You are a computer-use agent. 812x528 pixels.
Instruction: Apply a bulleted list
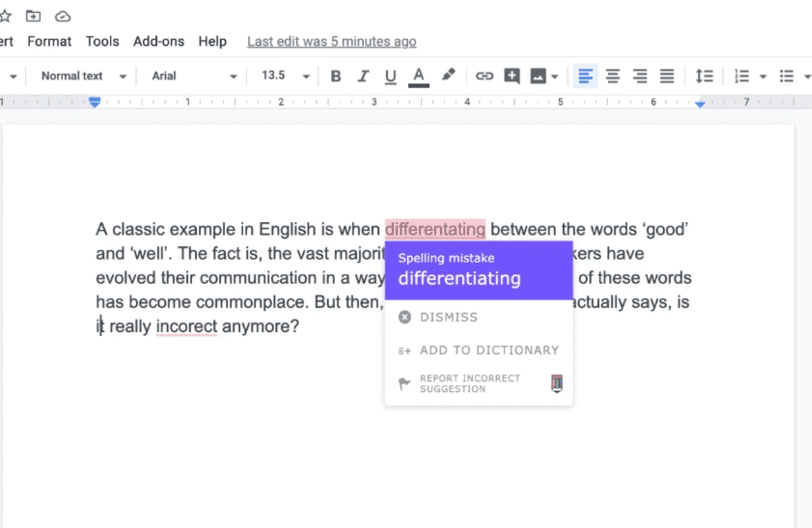786,77
